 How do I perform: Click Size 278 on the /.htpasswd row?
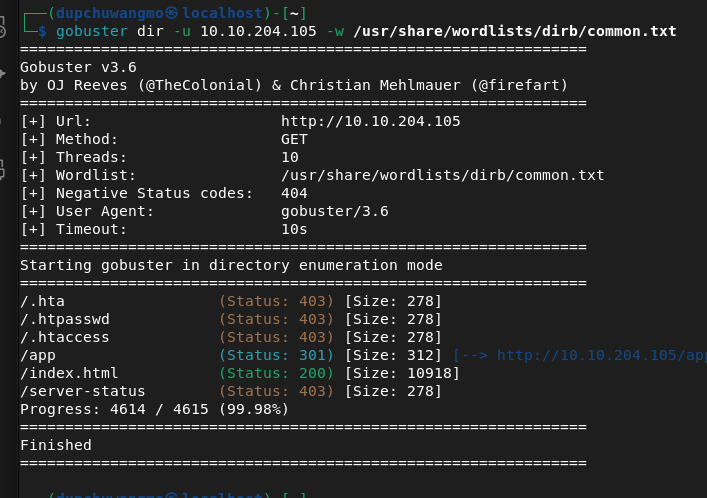click(x=393, y=319)
